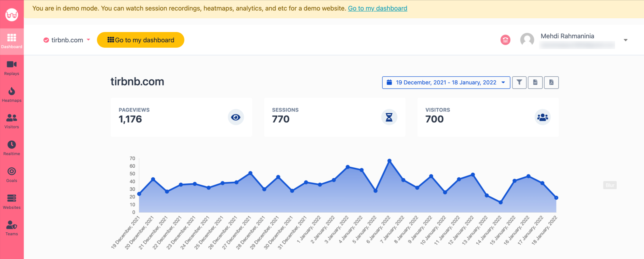Open the date range picker dropdown

tap(446, 83)
